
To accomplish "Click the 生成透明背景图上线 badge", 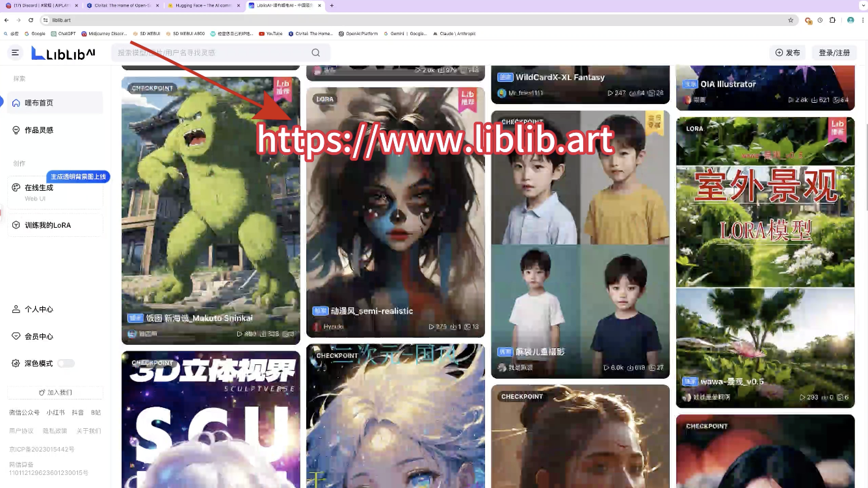I will (78, 176).
